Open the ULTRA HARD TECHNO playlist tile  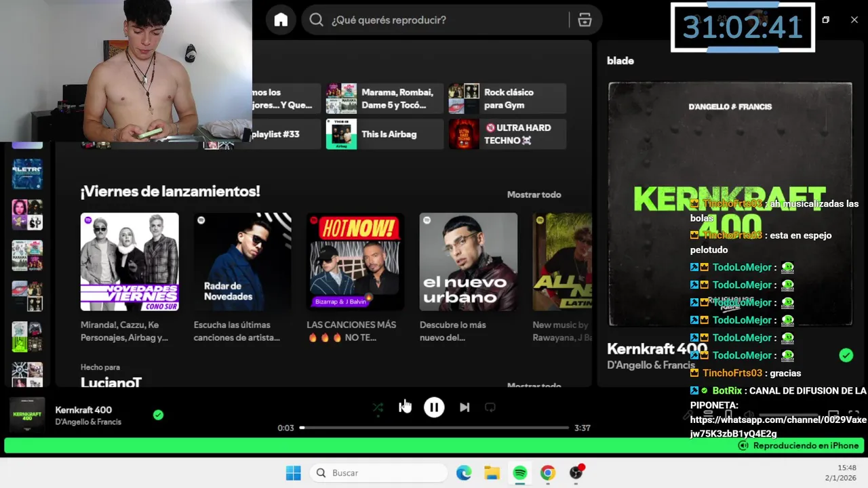pos(507,134)
